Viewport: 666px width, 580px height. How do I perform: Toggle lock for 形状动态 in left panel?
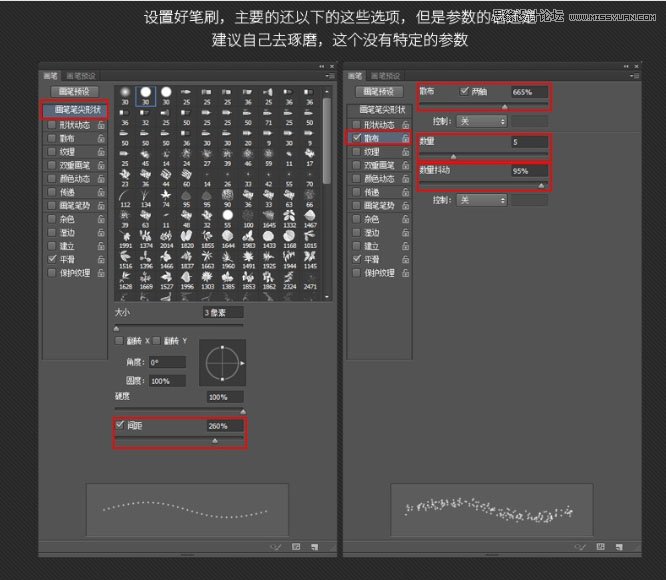coord(101,125)
